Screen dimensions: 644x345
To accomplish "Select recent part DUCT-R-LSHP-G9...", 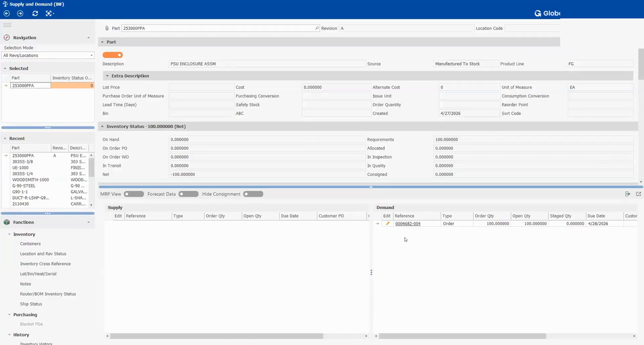I will coord(31,198).
